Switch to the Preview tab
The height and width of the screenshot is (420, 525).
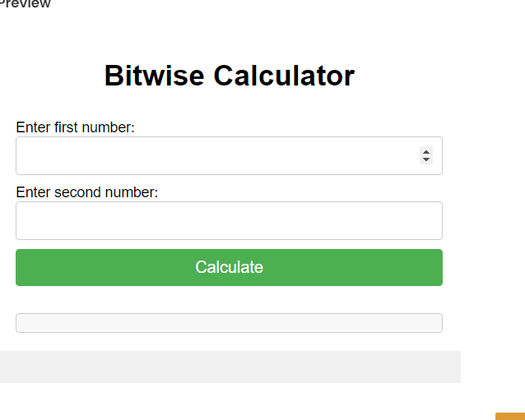click(x=26, y=4)
